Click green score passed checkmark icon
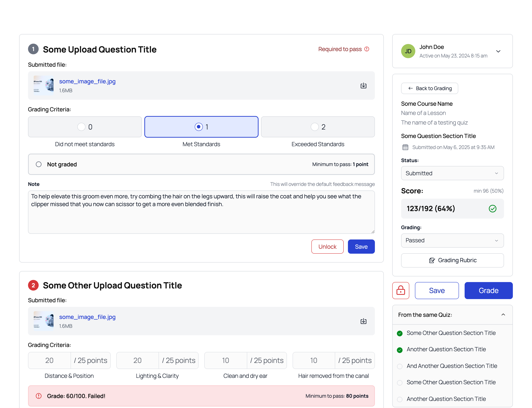The image size is (532, 408). coord(492,208)
